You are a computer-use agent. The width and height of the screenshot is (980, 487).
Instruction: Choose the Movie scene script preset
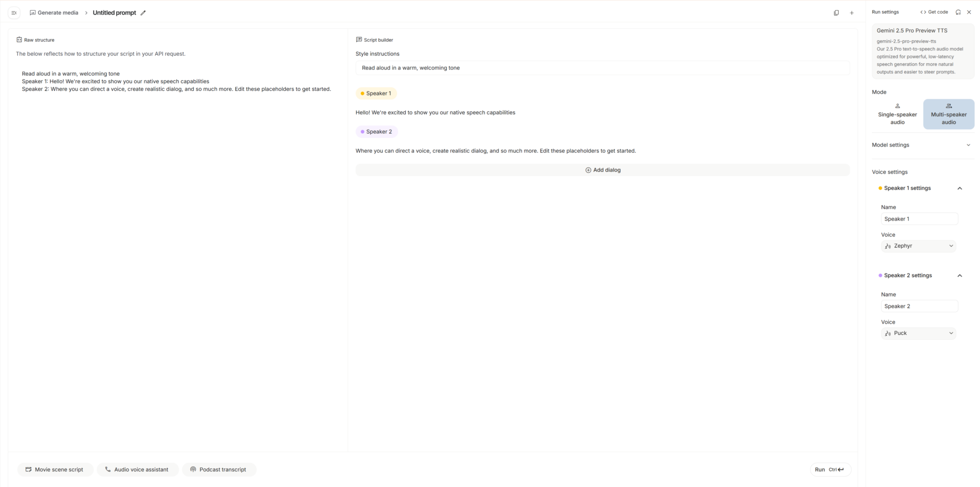click(55, 470)
